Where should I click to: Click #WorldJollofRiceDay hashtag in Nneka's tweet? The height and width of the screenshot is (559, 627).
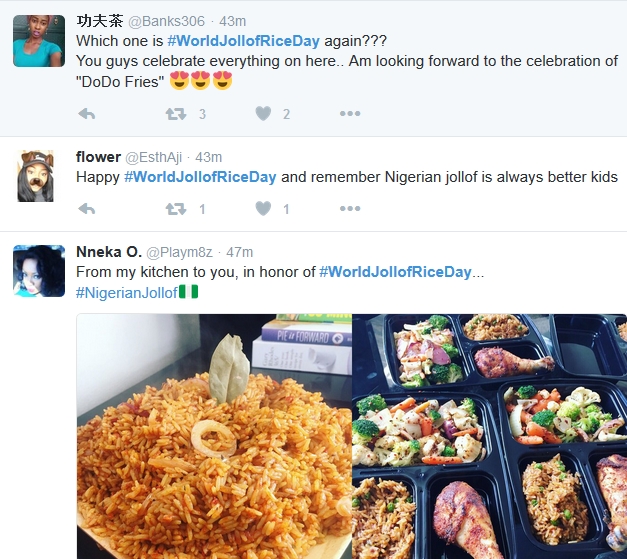point(396,271)
